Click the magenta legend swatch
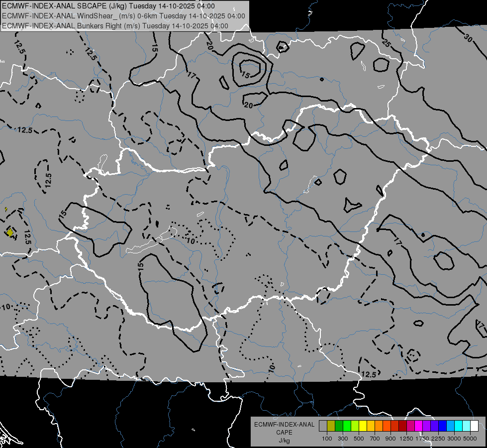The image size is (487, 448). (419, 426)
